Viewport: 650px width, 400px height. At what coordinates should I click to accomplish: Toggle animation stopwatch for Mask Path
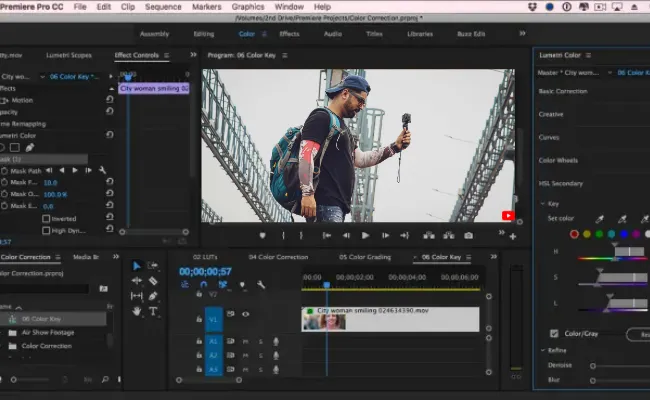(x=4, y=171)
